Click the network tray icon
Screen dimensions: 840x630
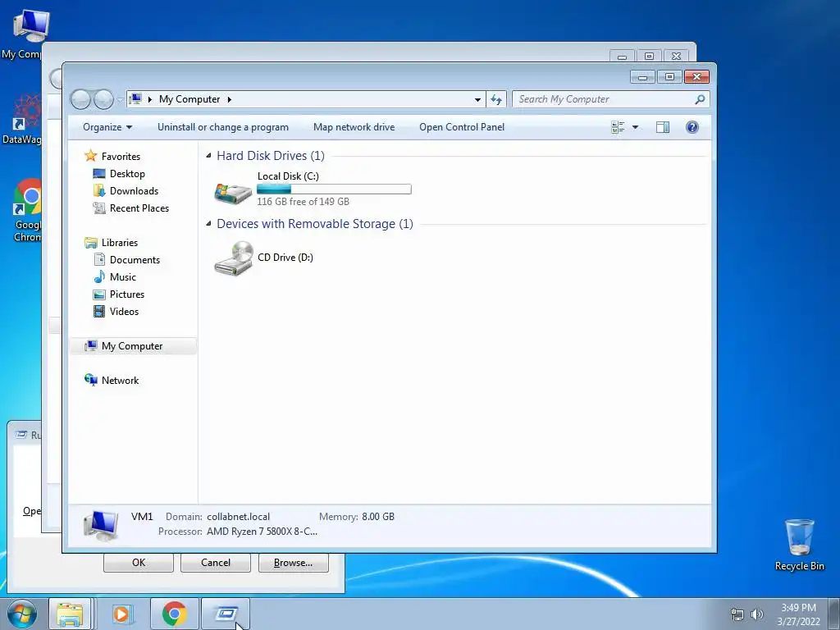click(737, 614)
